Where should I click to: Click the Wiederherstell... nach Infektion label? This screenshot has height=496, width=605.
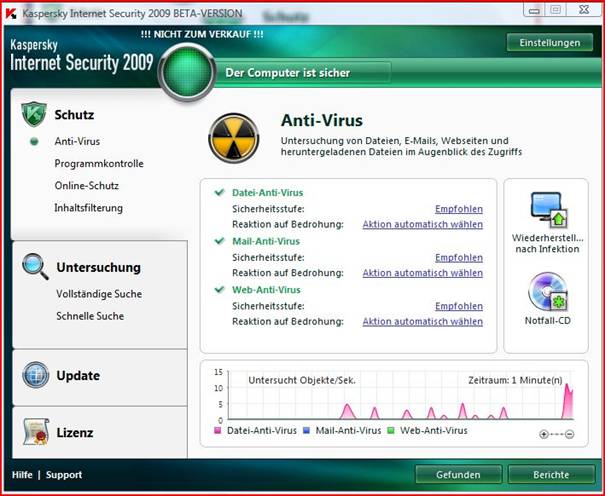(548, 243)
